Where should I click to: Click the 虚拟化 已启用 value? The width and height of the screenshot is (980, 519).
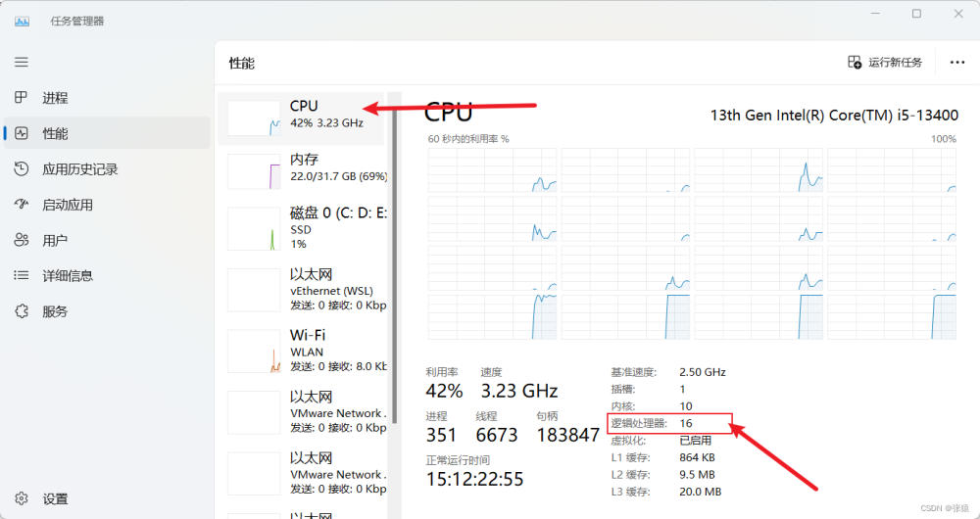(x=695, y=441)
